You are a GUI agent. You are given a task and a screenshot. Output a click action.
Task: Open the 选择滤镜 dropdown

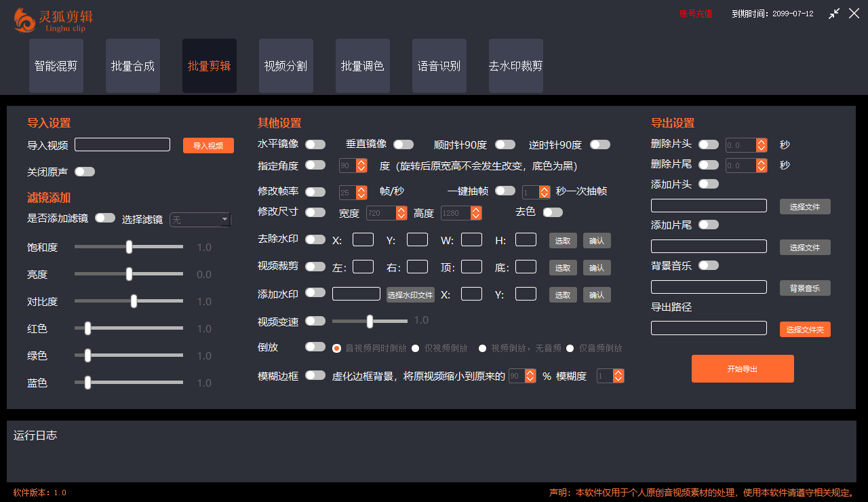pyautogui.click(x=199, y=219)
